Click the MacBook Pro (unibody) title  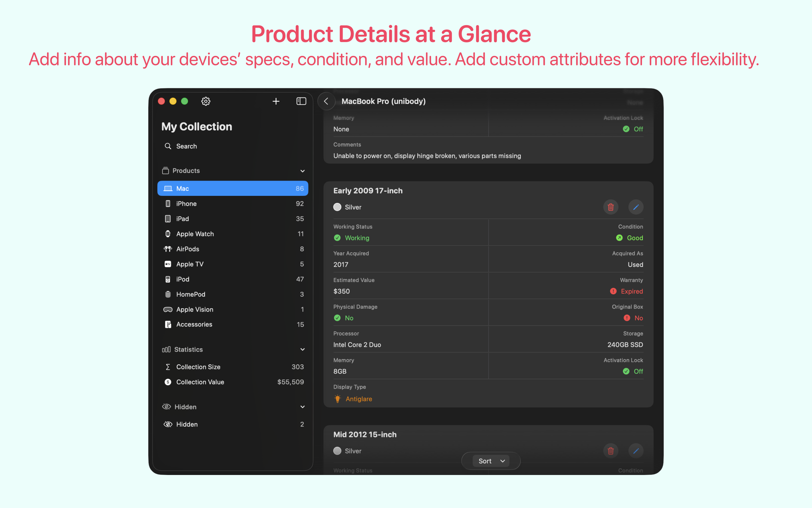coord(383,101)
